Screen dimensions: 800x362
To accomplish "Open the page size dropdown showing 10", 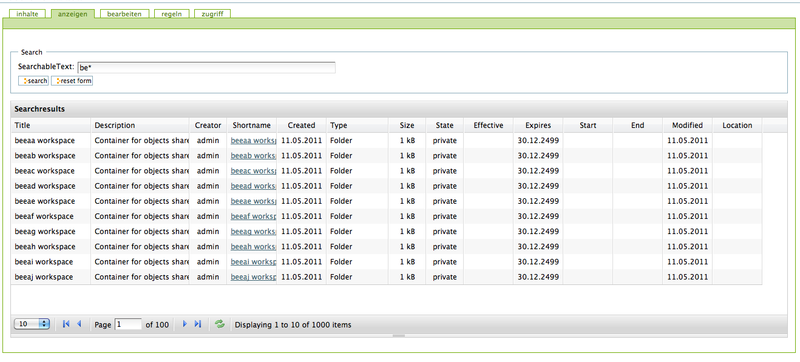I will coord(32,324).
